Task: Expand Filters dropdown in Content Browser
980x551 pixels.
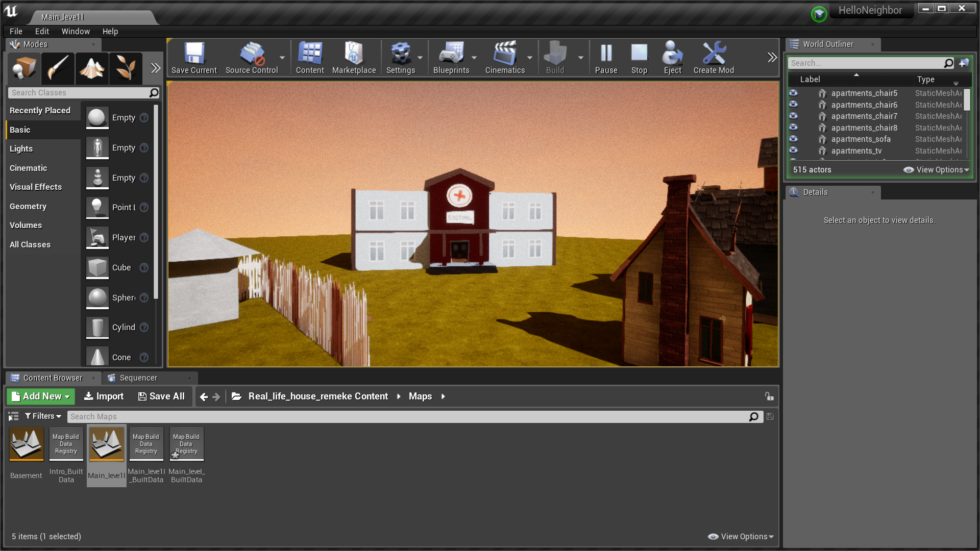Action: click(42, 416)
